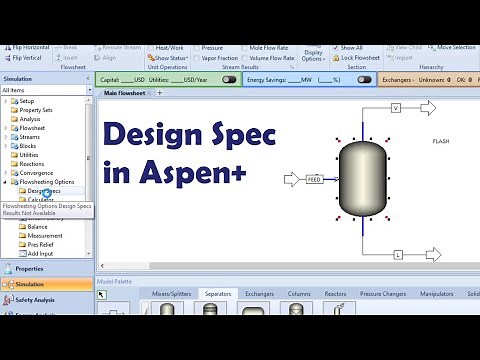Toggle the Pressure stream result checkbox
Screen dimensions: 480x360
pos(197,48)
